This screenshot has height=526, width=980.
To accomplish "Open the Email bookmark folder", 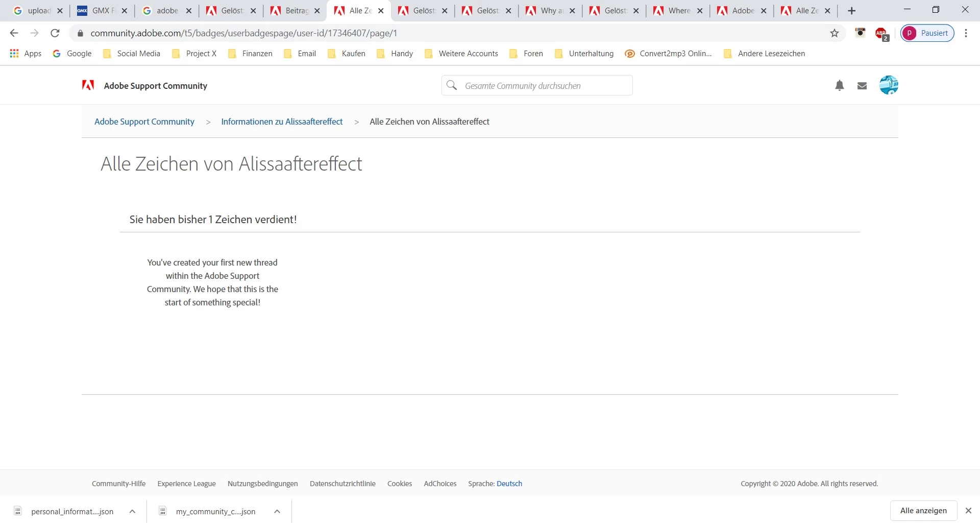I will [300, 54].
